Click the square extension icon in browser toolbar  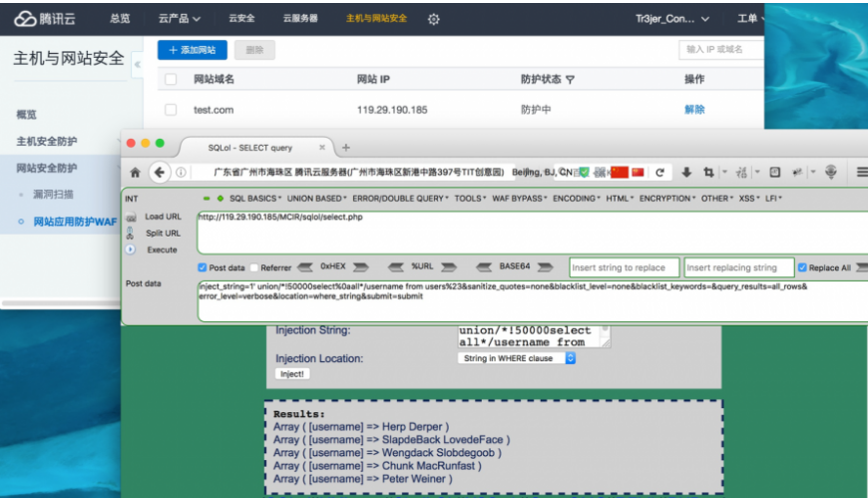(x=775, y=173)
